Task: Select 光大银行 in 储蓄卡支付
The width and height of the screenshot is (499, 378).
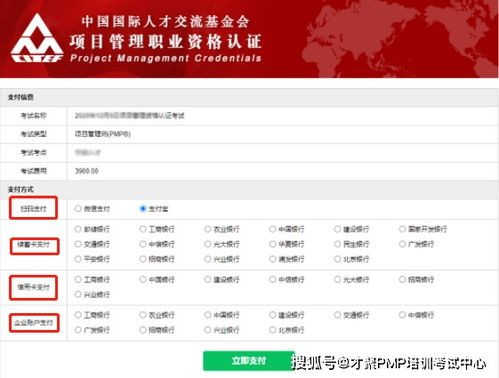Action: 208,244
